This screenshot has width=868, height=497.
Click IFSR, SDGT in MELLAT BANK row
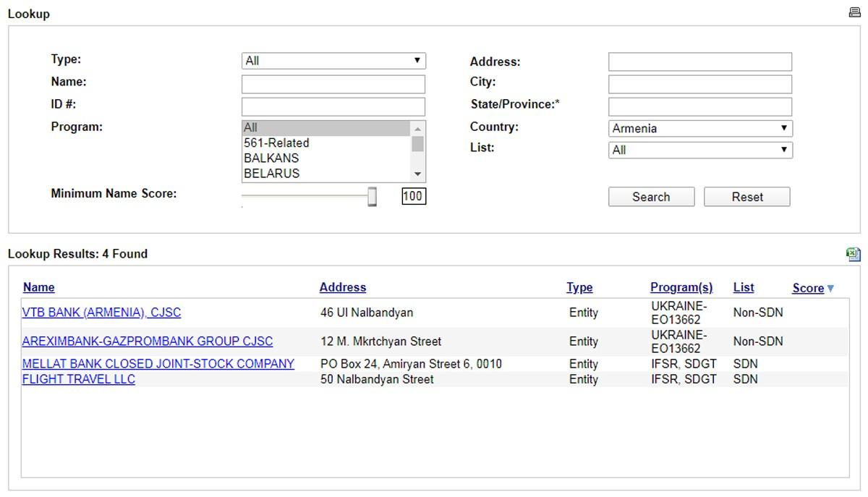[x=684, y=364]
